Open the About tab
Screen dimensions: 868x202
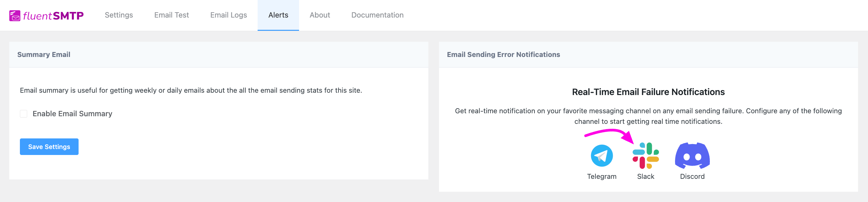[320, 15]
